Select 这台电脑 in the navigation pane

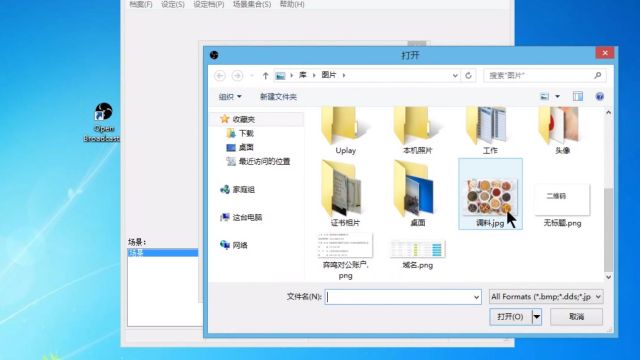click(x=247, y=217)
